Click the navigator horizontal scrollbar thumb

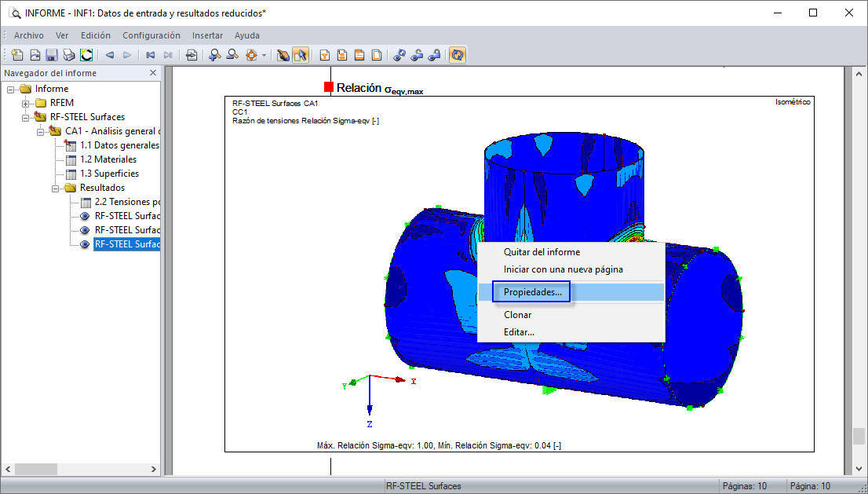(x=35, y=469)
